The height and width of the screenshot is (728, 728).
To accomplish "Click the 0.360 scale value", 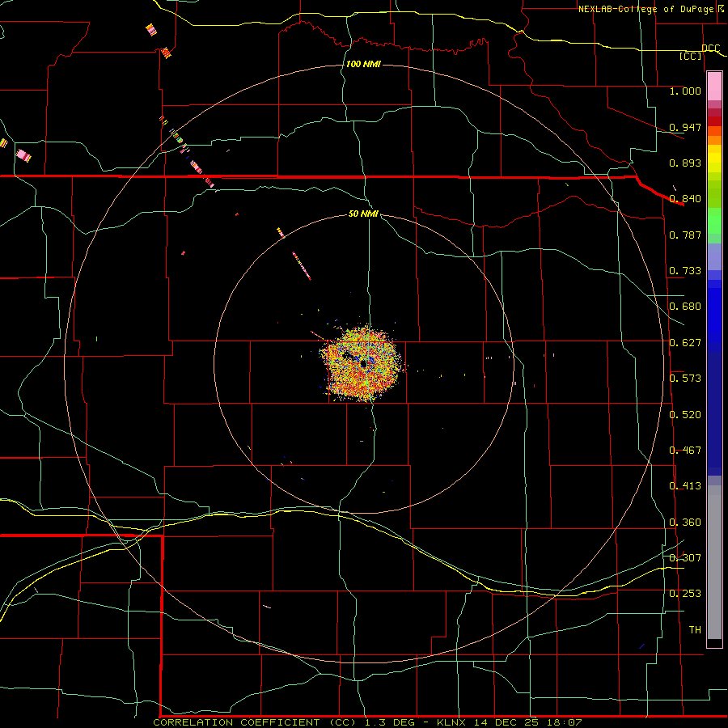I will (x=685, y=522).
